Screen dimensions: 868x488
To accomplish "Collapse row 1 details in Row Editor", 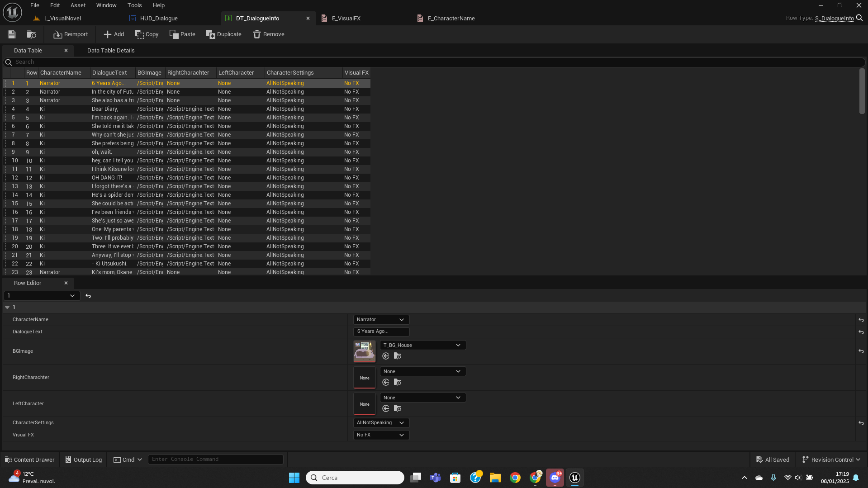I will pyautogui.click(x=7, y=307).
